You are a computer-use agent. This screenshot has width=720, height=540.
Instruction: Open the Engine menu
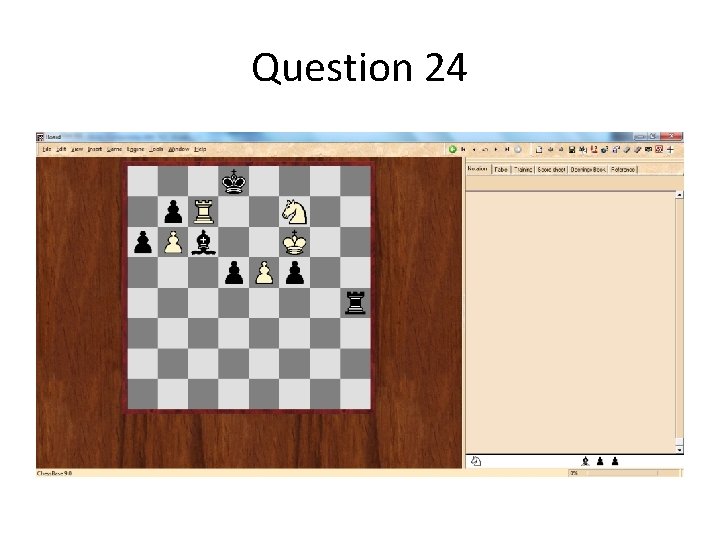pyautogui.click(x=135, y=149)
